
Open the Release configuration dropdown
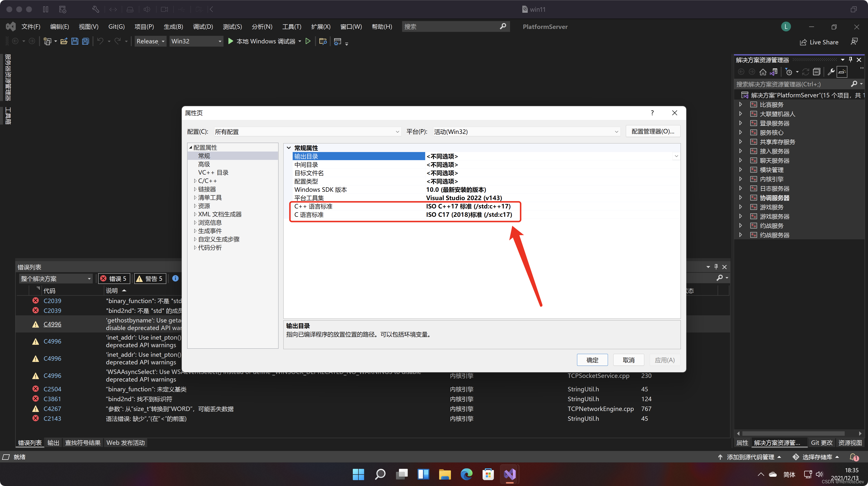150,41
